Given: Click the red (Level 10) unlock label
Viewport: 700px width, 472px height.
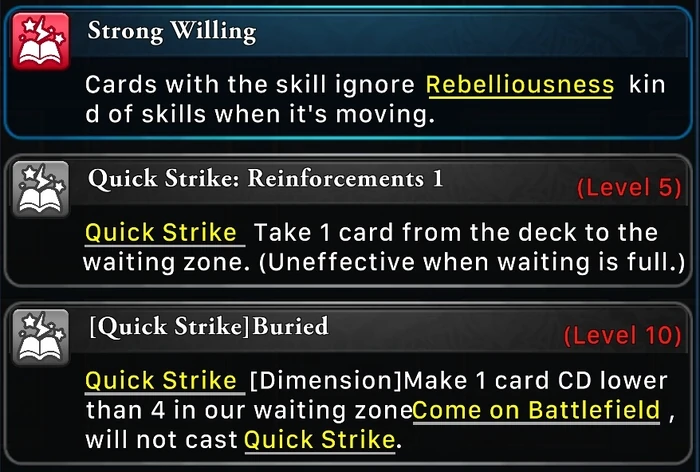Looking at the screenshot, I should pyautogui.click(x=622, y=336).
